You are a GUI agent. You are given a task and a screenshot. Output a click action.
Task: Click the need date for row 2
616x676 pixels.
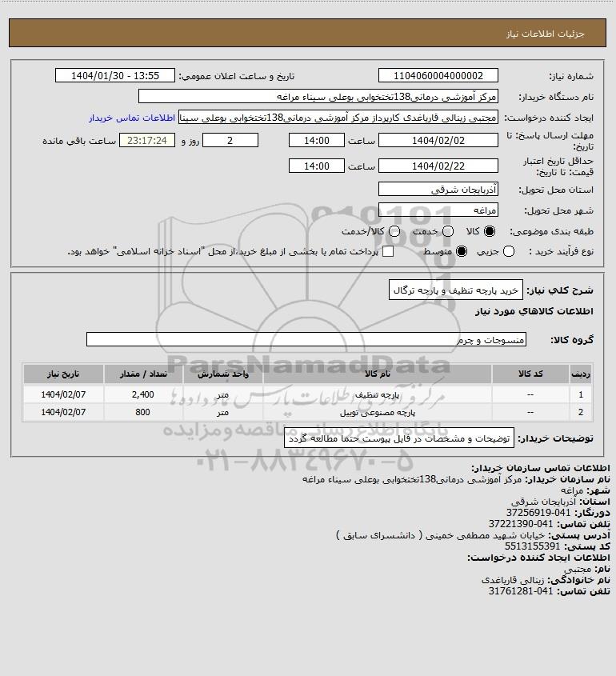tap(63, 412)
